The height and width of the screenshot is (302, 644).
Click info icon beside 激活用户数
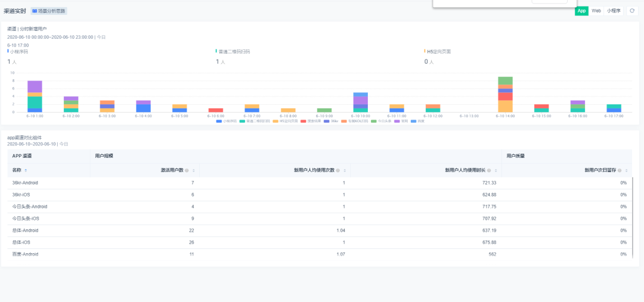point(187,170)
